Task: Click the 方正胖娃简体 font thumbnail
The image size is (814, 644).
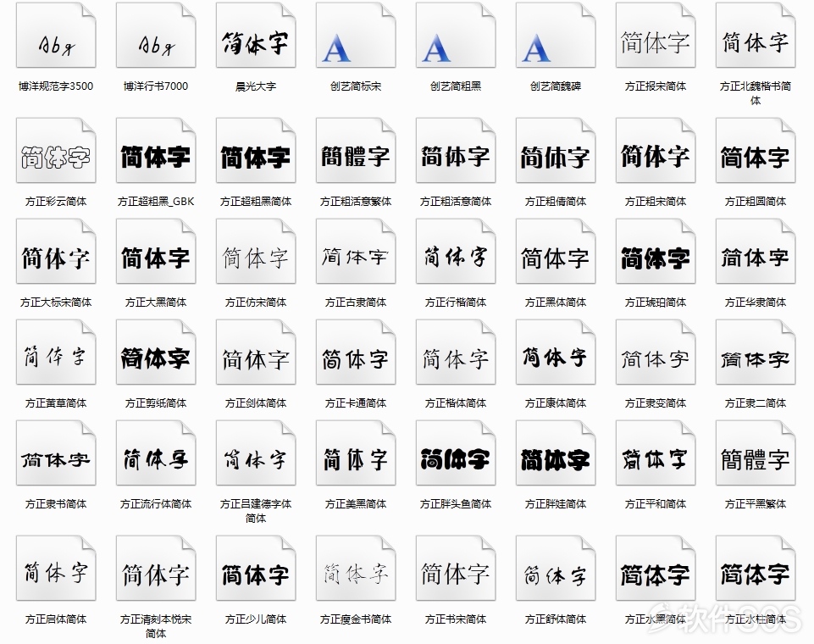Action: 556,452
